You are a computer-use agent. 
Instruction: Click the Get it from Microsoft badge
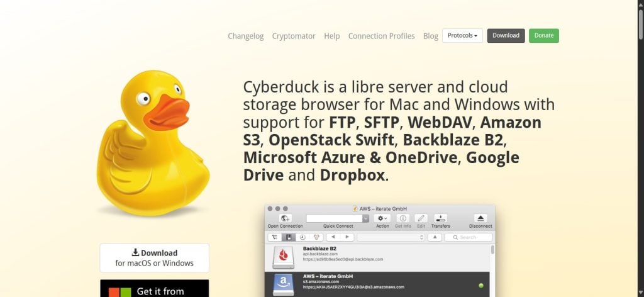(155, 288)
